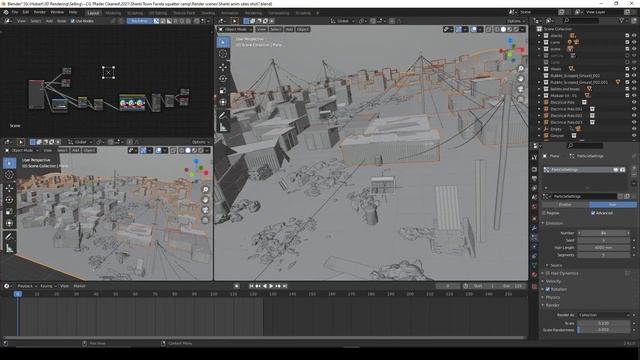This screenshot has height=360, width=640.
Task: Open the main viewport Options dropdown
Action: tap(516, 21)
